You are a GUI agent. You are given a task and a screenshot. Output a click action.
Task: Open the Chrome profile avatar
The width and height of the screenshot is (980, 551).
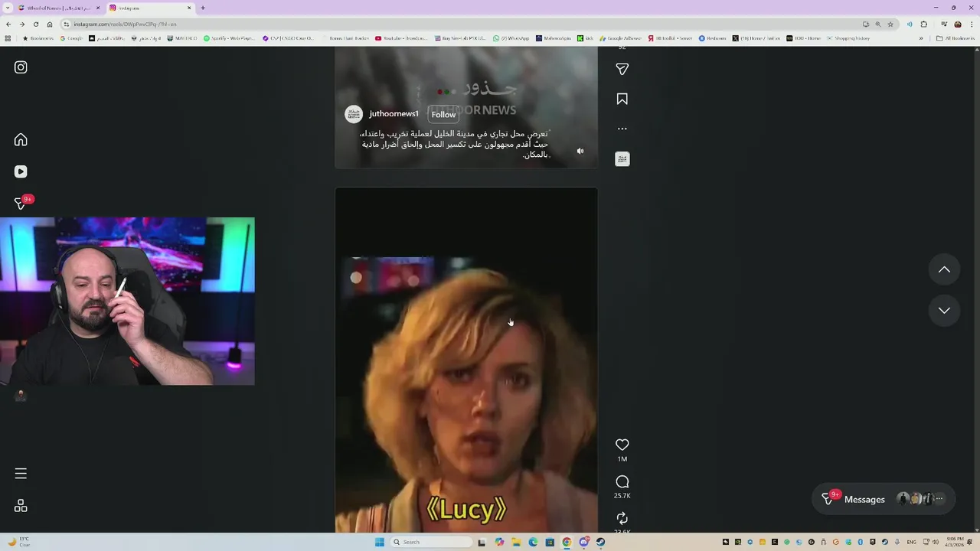tap(957, 24)
